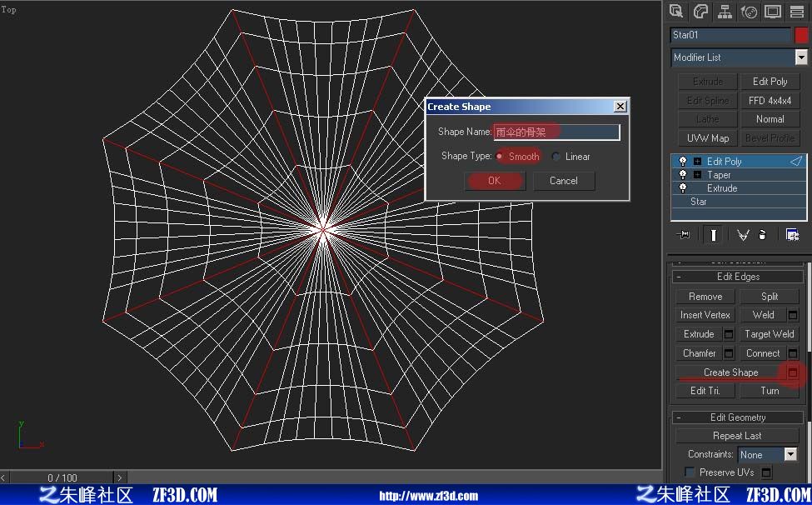
Task: Open Connect settings box icon
Action: (793, 353)
